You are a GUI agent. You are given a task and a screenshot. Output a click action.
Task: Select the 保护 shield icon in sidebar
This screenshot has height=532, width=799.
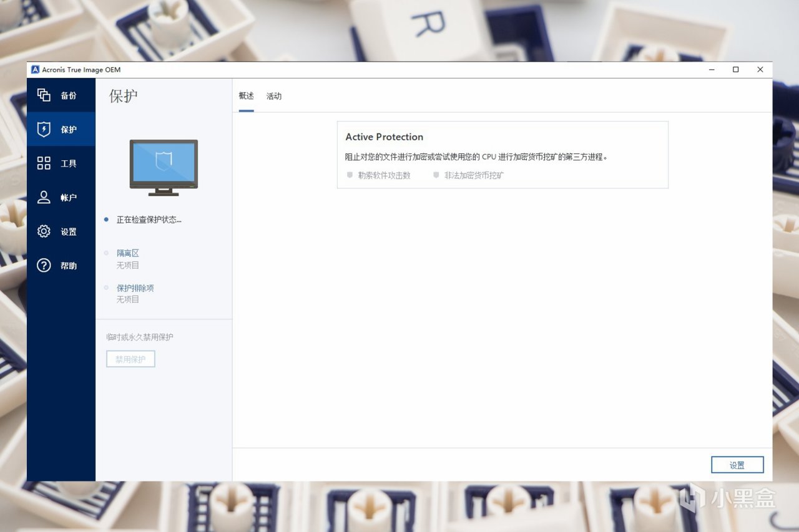click(44, 129)
